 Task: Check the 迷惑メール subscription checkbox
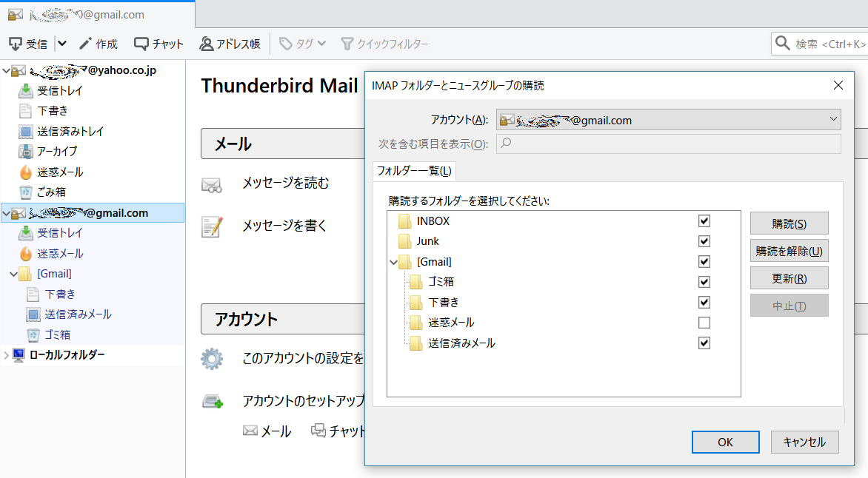[x=704, y=323]
